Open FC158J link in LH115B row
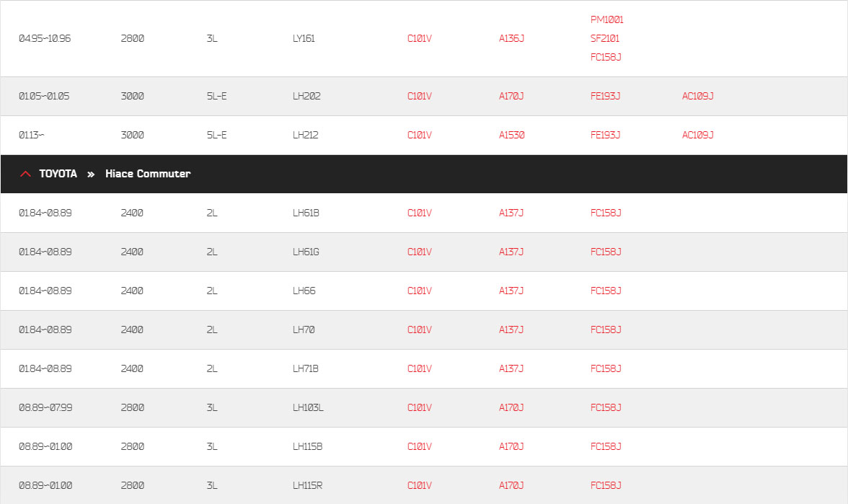 pos(606,446)
